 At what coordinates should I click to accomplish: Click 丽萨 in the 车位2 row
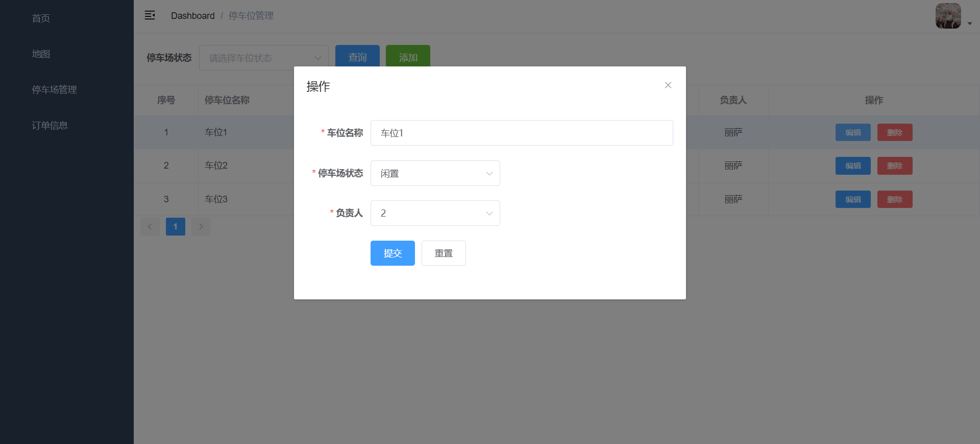(x=733, y=166)
